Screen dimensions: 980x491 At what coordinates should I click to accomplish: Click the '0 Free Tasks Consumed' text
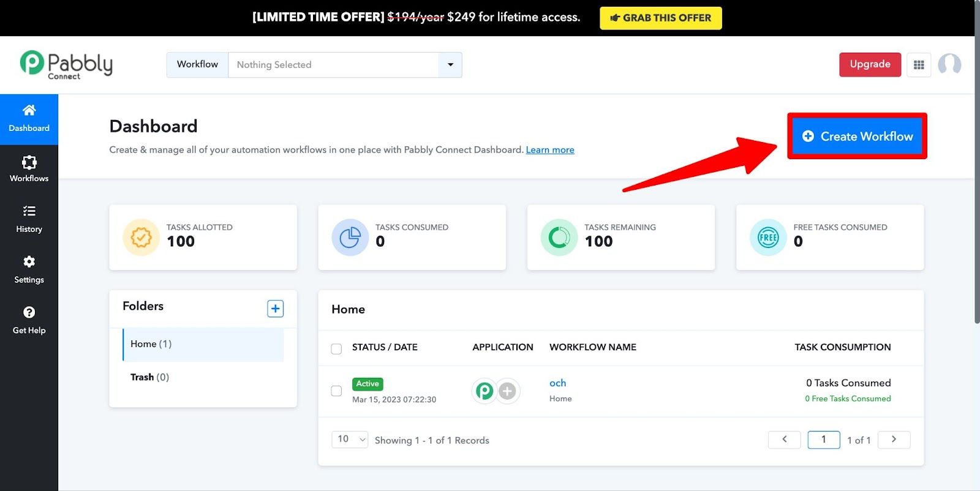pos(848,399)
